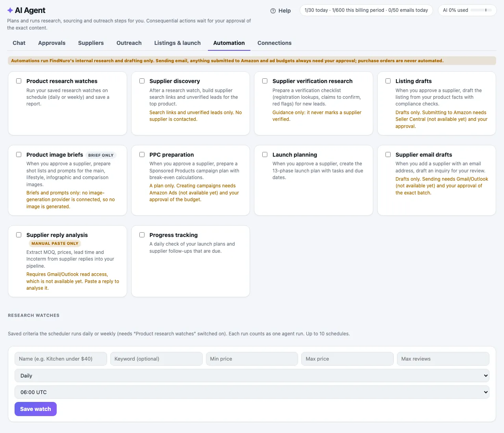Screen dimensions: 504x433
Task: Tick the Progress tracking checkbox
Action: click(142, 235)
